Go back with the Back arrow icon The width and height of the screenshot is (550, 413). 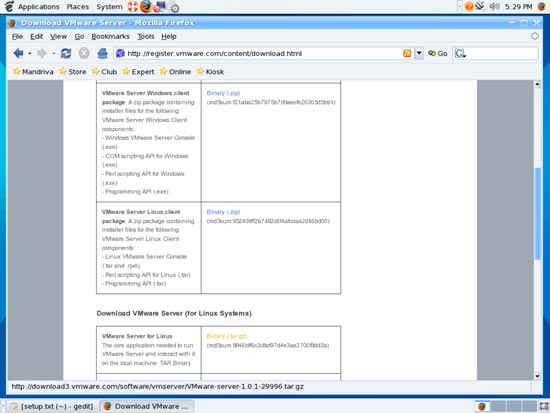coord(18,53)
